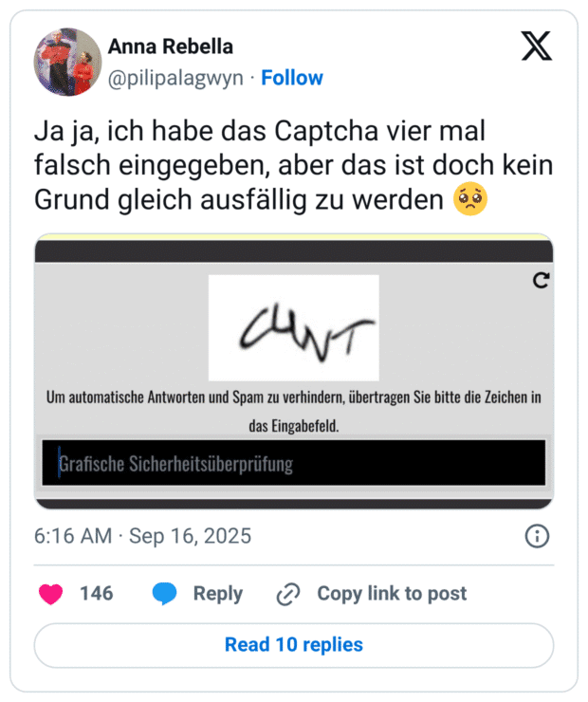This screenshot has width=588, height=702.
Task: Click the chain link icon
Action: (x=287, y=594)
